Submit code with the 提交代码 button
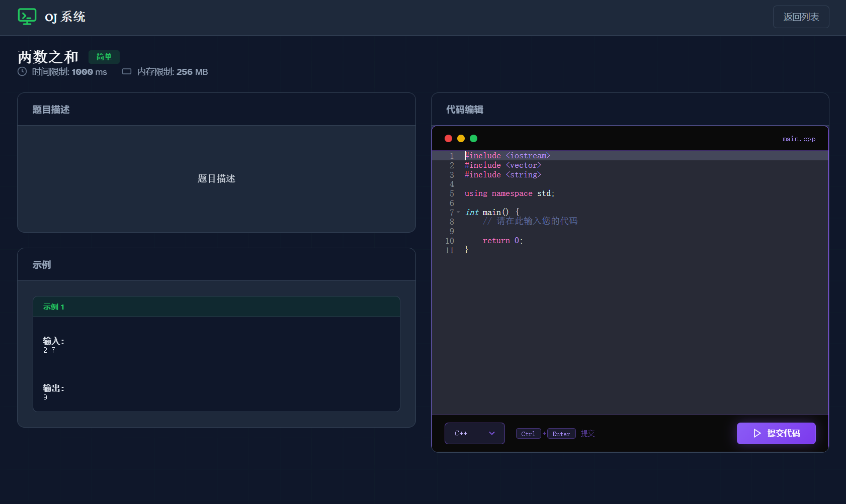The image size is (846, 504). [776, 433]
